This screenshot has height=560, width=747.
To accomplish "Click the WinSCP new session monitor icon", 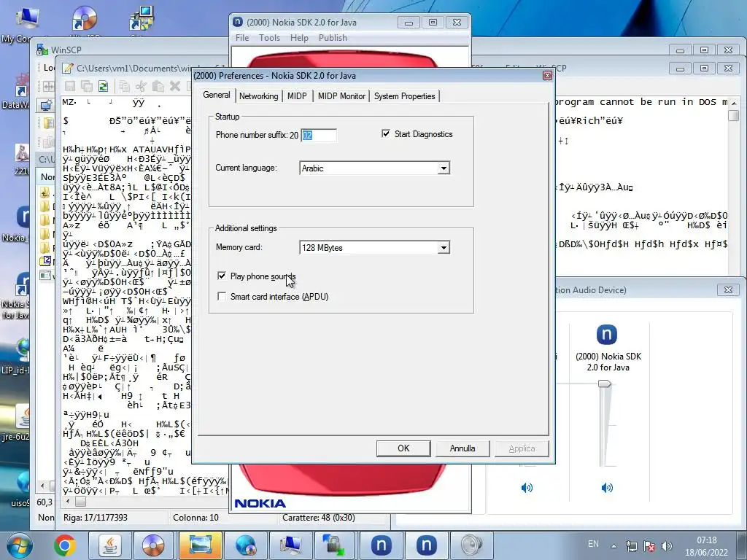I will click(x=46, y=105).
